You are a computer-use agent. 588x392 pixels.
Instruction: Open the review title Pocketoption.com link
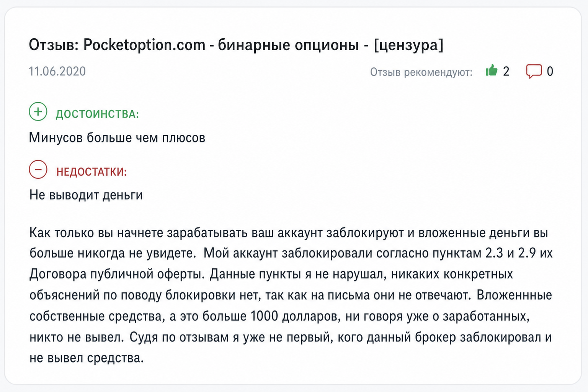pyautogui.click(x=144, y=45)
